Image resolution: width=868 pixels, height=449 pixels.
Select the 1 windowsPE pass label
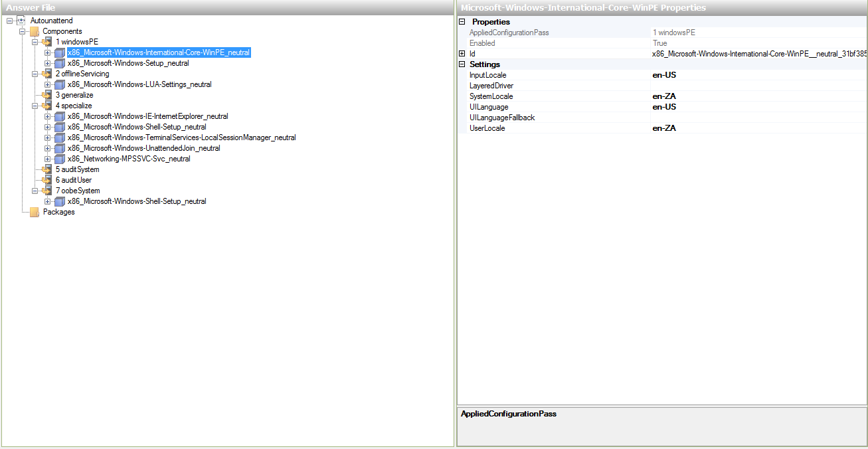pyautogui.click(x=76, y=42)
